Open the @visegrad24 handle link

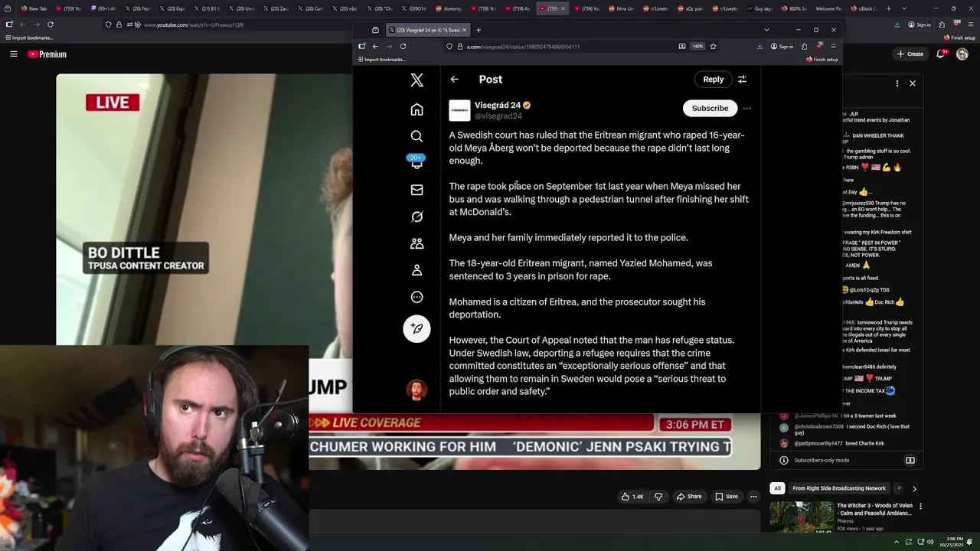(x=498, y=116)
